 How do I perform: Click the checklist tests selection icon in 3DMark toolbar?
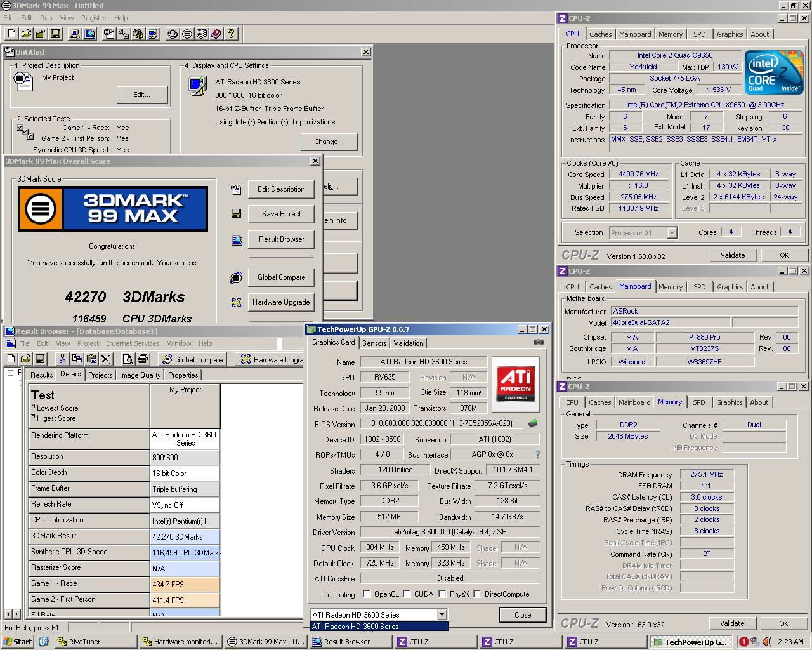pyautogui.click(x=124, y=34)
